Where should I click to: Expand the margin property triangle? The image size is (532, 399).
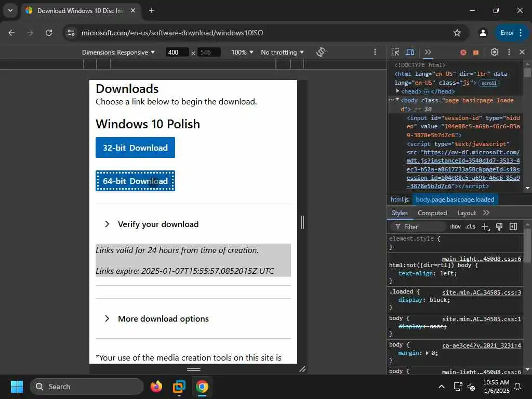[428, 353]
